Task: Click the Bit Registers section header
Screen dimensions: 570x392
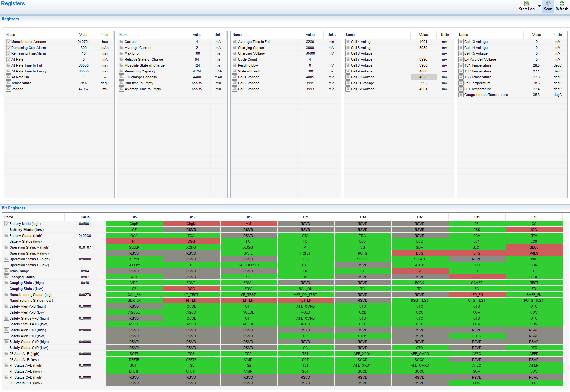Action: tap(13, 208)
